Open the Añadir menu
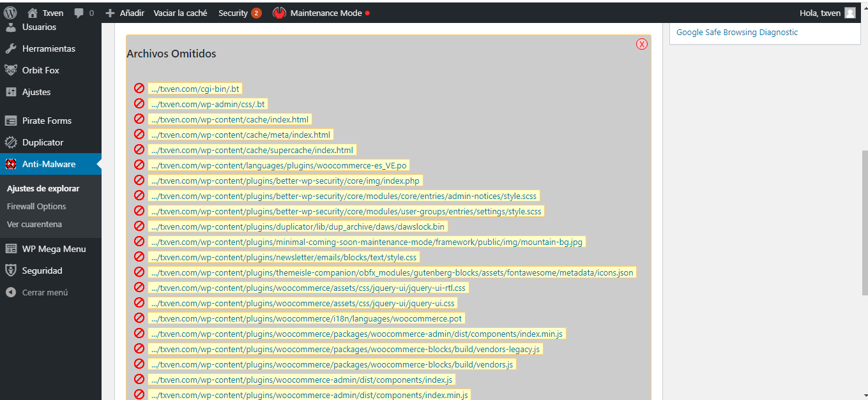 tap(125, 13)
